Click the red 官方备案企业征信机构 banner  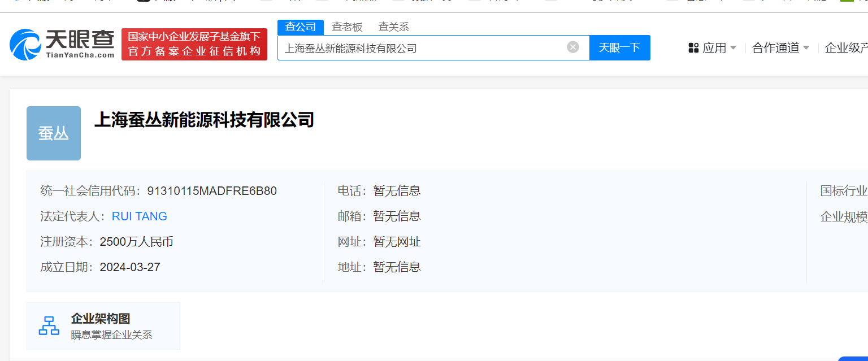pos(194,45)
